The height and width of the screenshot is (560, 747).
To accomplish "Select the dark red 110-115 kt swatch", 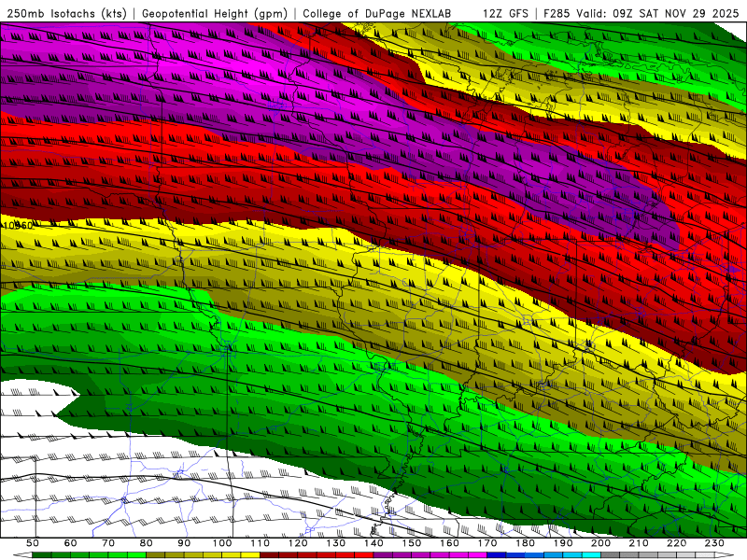I will click(x=269, y=554).
